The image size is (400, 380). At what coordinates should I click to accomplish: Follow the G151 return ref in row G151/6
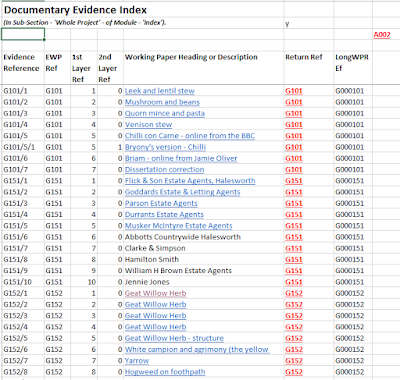click(x=294, y=237)
